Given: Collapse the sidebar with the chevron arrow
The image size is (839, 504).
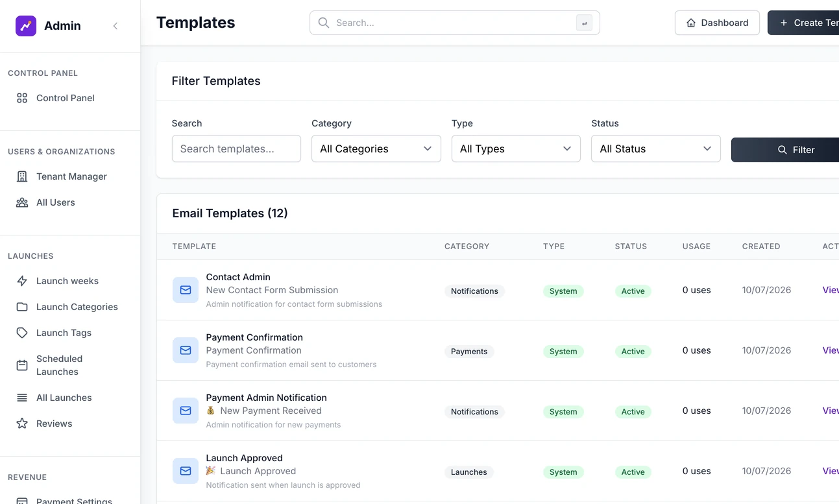Looking at the screenshot, I should pyautogui.click(x=116, y=26).
